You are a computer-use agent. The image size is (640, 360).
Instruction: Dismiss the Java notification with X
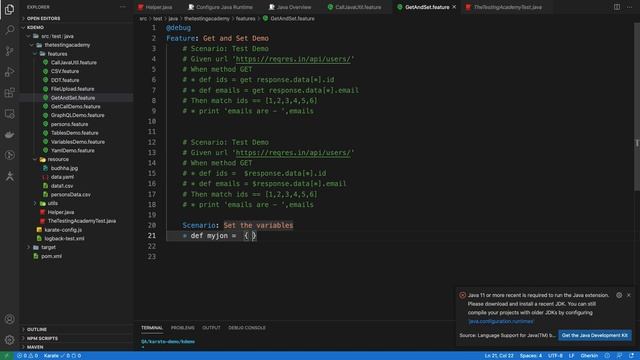click(x=629, y=295)
